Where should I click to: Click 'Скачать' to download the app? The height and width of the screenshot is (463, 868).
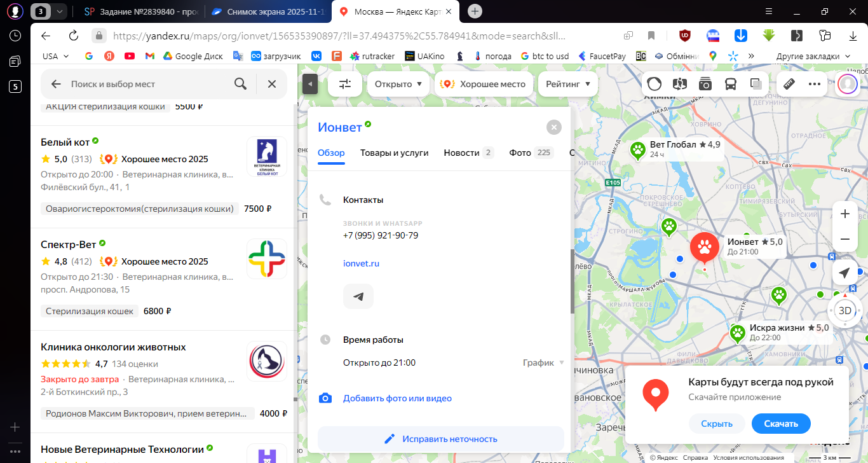pos(781,424)
